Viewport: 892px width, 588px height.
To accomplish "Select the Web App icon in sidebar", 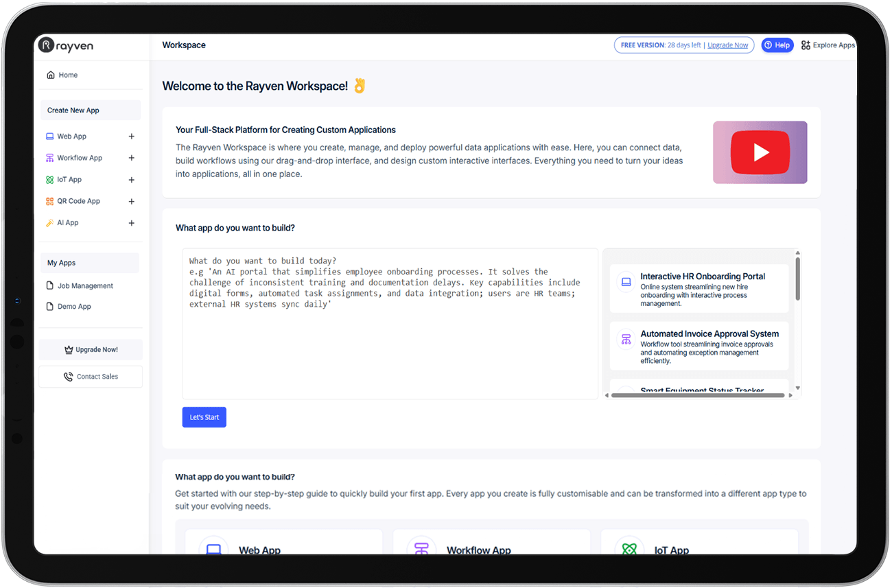I will pos(49,136).
